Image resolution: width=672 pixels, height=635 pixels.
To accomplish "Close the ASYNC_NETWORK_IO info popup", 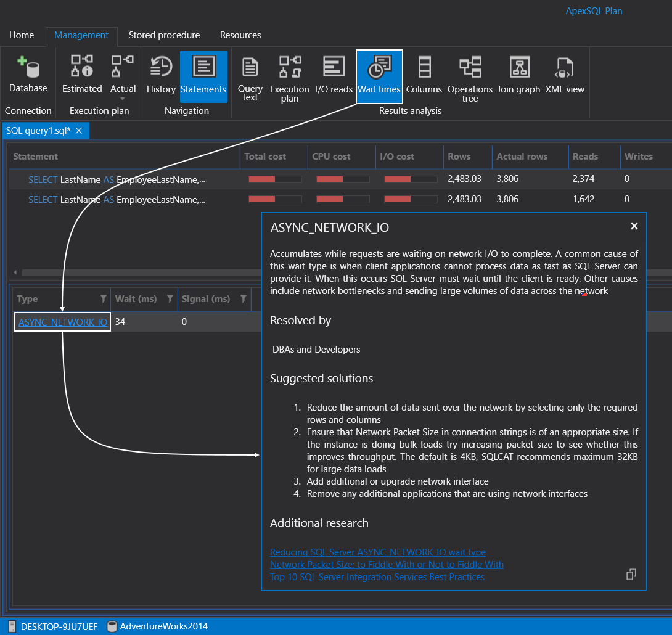I will [634, 226].
